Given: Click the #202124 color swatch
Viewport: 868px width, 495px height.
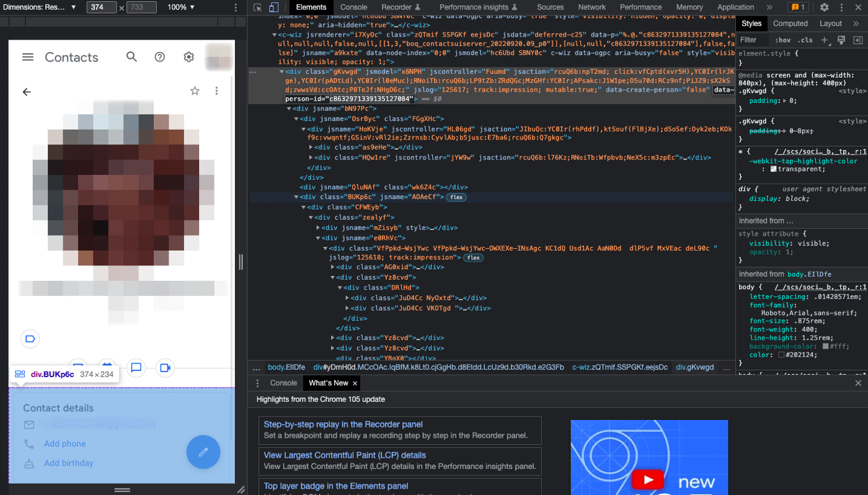Looking at the screenshot, I should (781, 355).
